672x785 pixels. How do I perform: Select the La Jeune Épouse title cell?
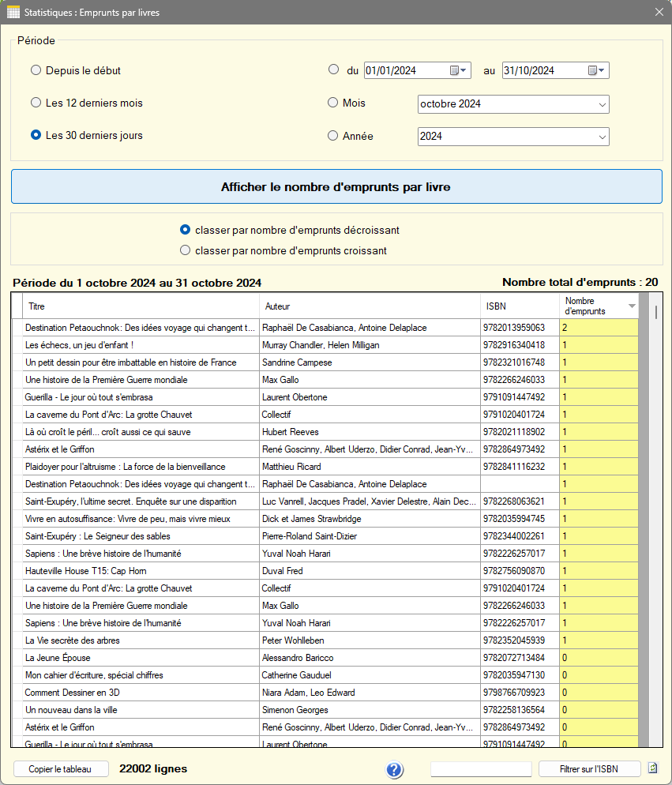(x=141, y=658)
